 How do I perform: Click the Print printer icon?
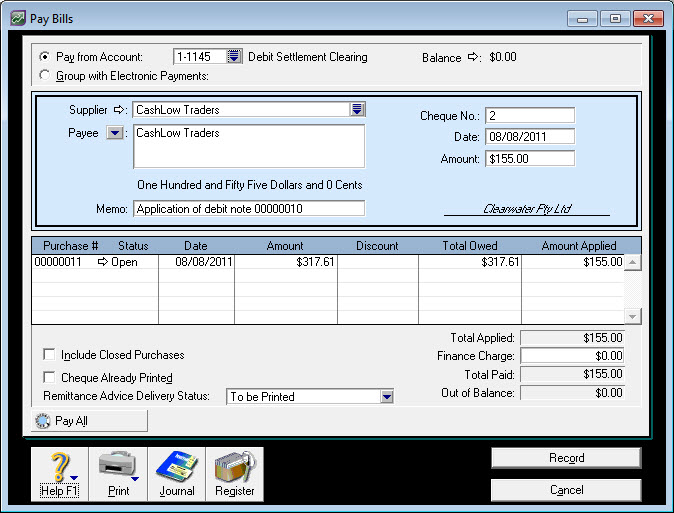coord(118,473)
